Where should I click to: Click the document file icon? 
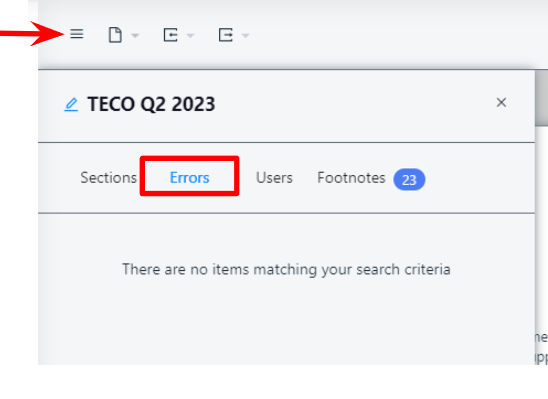[x=115, y=35]
